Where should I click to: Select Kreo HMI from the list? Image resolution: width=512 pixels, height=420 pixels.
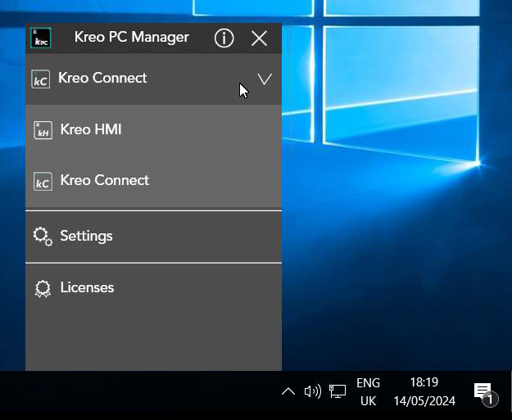[91, 129]
